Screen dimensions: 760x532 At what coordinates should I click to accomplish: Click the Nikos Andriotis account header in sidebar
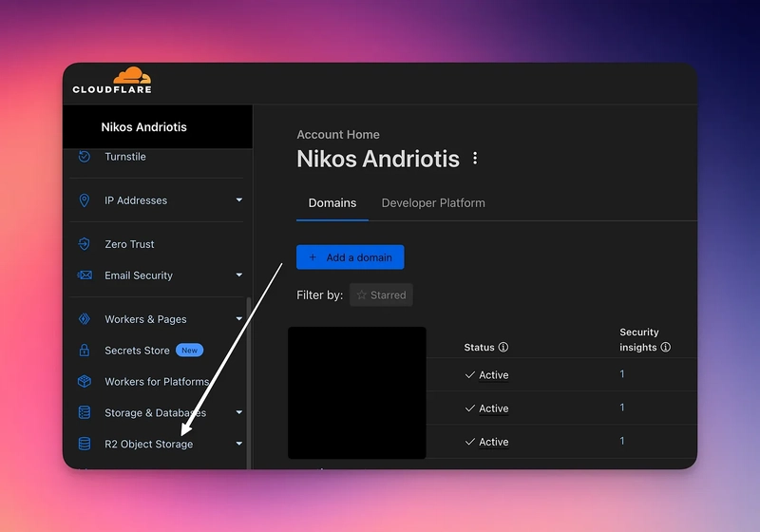click(158, 127)
